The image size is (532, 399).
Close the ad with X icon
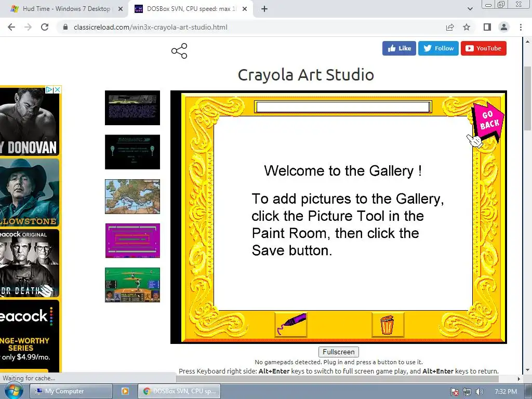(57, 89)
